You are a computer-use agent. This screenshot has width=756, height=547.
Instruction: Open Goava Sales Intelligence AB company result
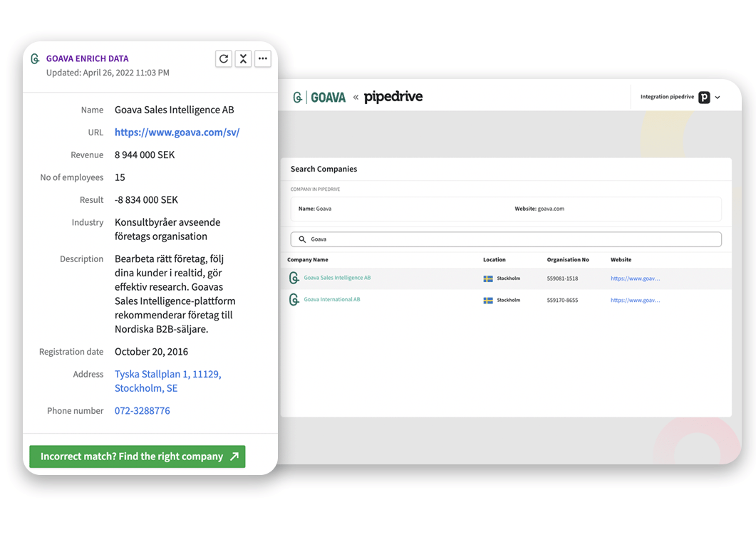pos(337,278)
